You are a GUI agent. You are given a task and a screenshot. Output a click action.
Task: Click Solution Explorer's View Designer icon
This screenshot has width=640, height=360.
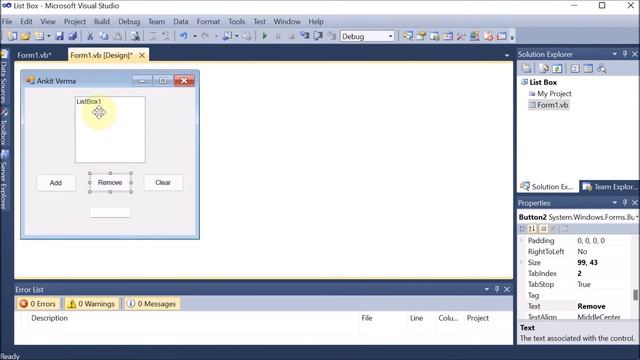click(588, 69)
